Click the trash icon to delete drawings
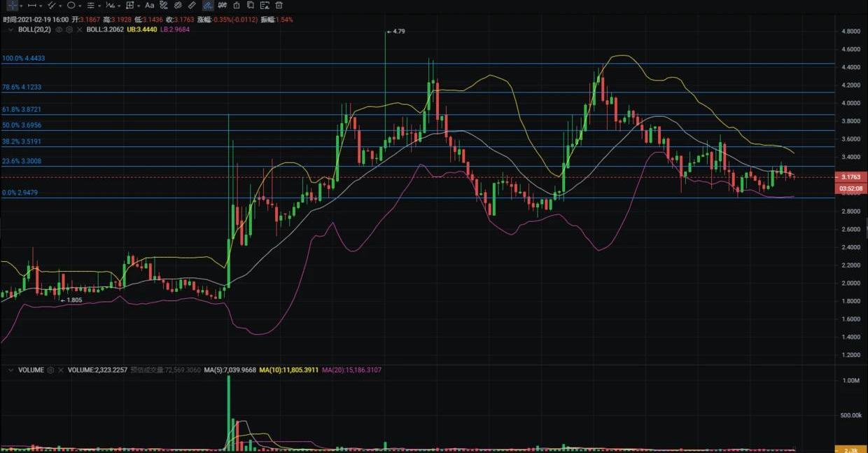 [x=279, y=5]
